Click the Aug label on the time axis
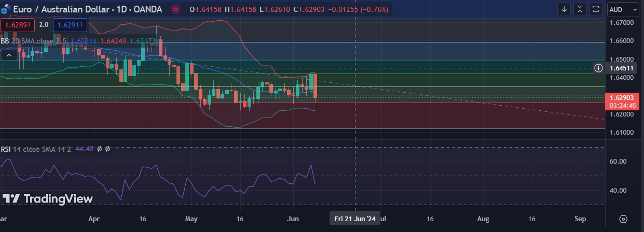Screen dimensions: 644x232 pos(483,219)
